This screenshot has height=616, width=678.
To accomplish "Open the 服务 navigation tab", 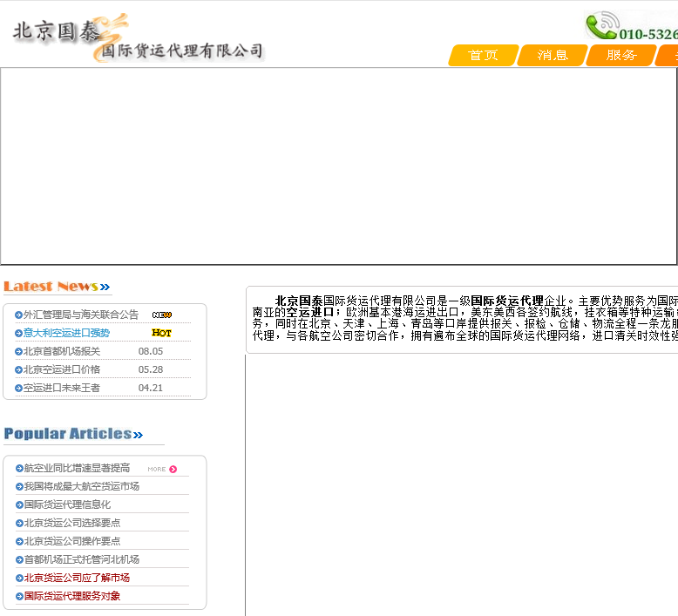I will (621, 56).
